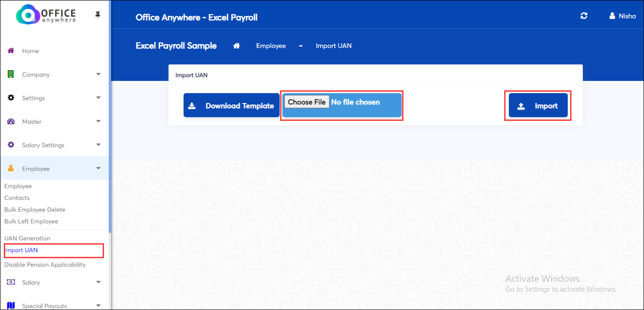Click the Settings gear icon
Image resolution: width=644 pixels, height=310 pixels.
(x=11, y=98)
